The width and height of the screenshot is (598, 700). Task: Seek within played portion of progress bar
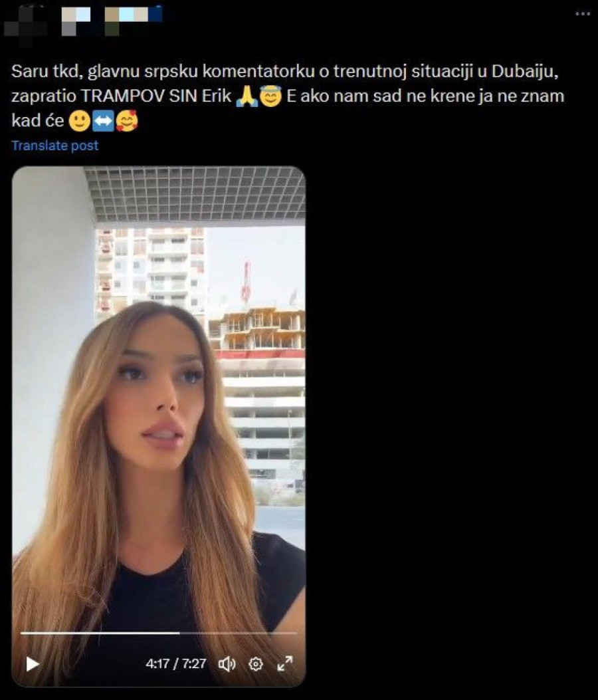pyautogui.click(x=100, y=633)
